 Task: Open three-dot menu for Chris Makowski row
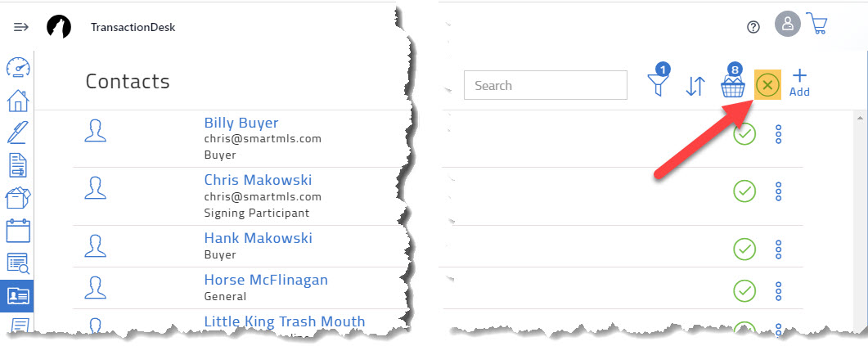pos(778,191)
